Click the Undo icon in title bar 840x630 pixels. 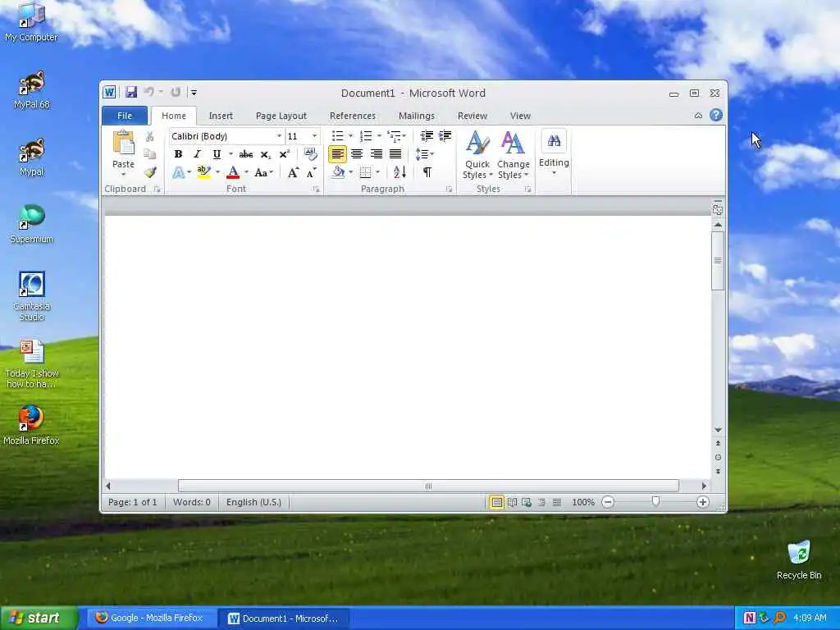(149, 92)
